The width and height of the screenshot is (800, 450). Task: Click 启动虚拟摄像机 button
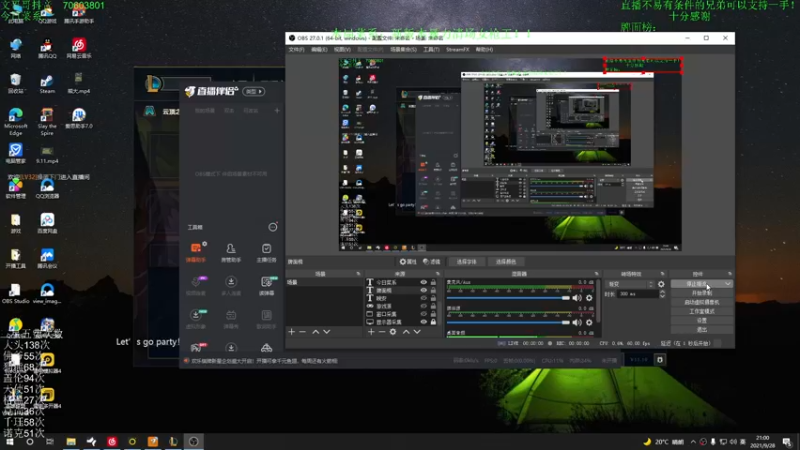point(702,302)
